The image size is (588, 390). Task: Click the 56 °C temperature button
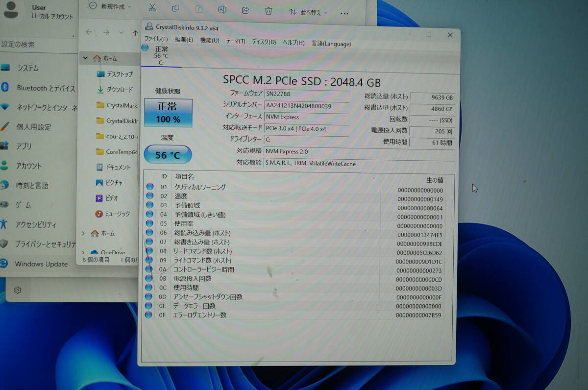(x=168, y=155)
